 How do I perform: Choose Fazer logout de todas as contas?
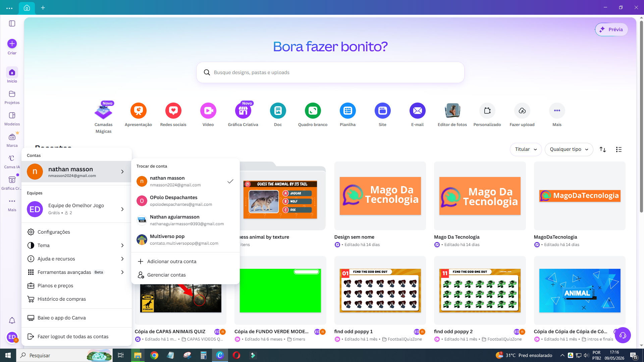(x=76, y=337)
